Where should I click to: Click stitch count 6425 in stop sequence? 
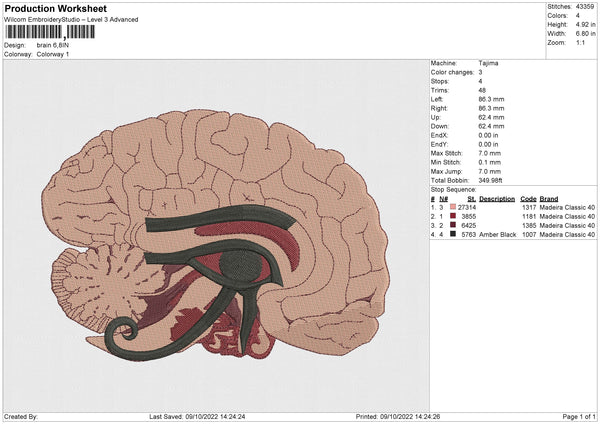tap(469, 225)
